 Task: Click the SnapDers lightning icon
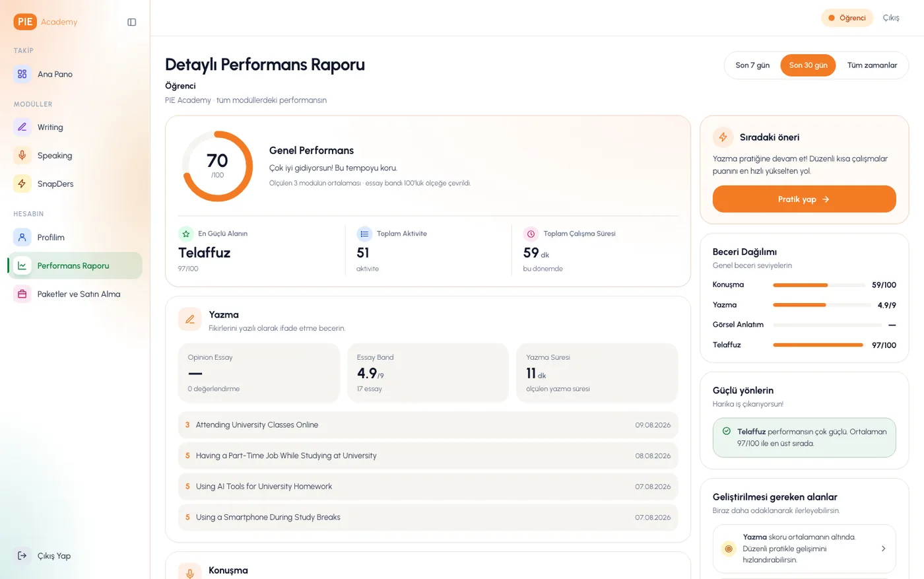point(22,184)
